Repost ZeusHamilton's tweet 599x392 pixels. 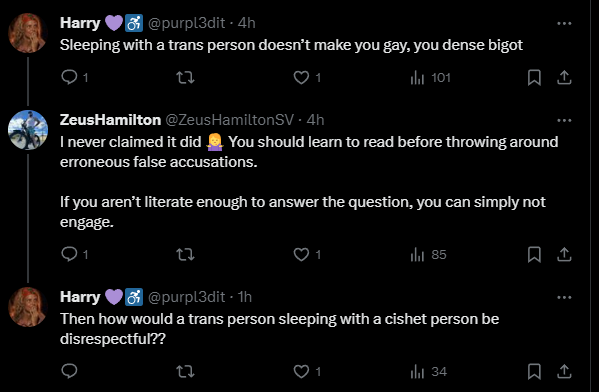(185, 254)
